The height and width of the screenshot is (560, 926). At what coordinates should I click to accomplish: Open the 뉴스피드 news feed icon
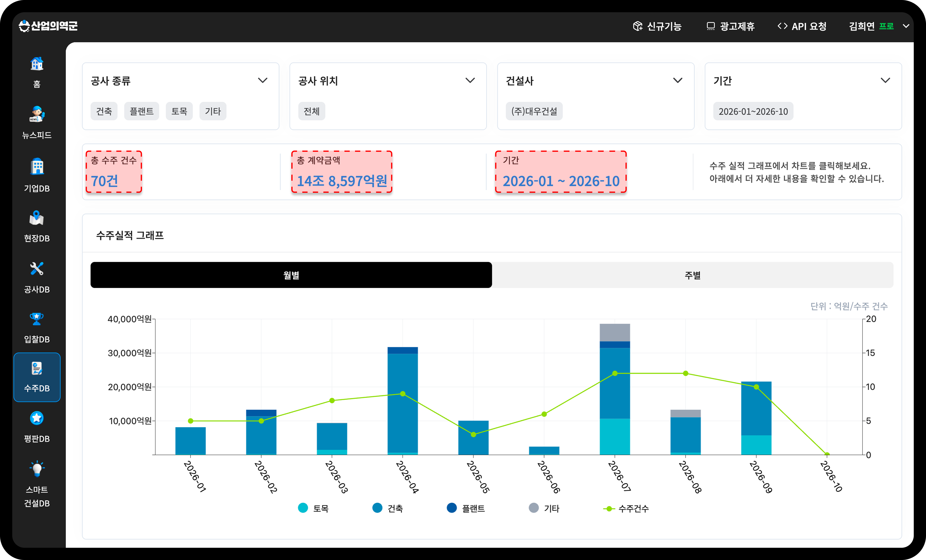click(x=37, y=114)
